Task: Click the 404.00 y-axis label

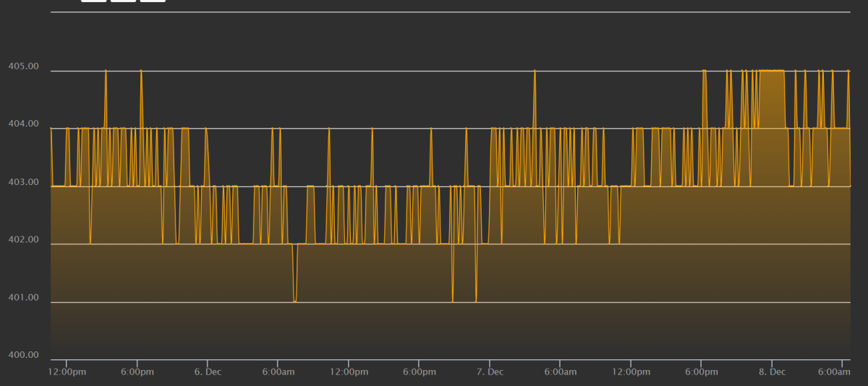Action: (x=22, y=124)
